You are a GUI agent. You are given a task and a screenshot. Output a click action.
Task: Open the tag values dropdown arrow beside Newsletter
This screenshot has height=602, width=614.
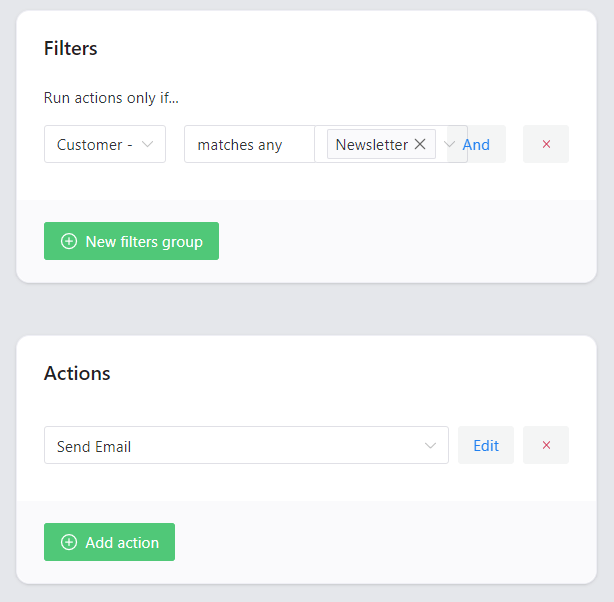[449, 144]
